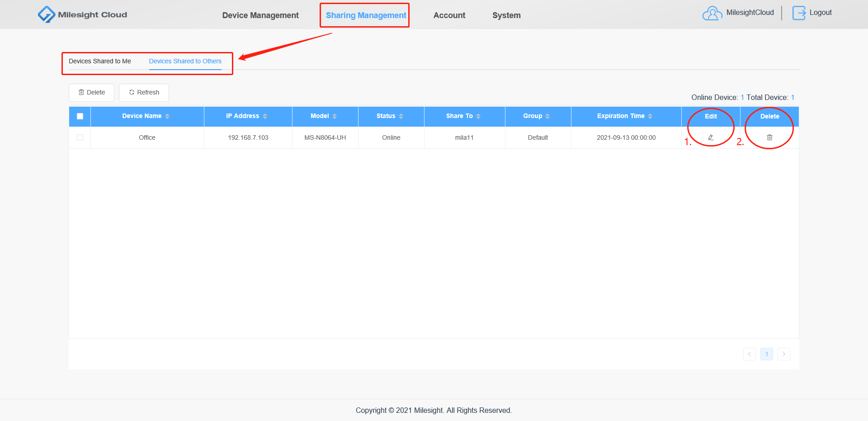Click the expiration time 2021-09-13 00:00:00
Viewport: 868px width, 421px height.
626,137
